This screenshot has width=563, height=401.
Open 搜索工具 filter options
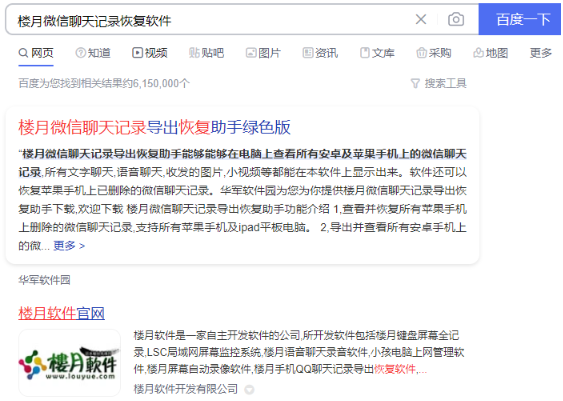[x=438, y=83]
